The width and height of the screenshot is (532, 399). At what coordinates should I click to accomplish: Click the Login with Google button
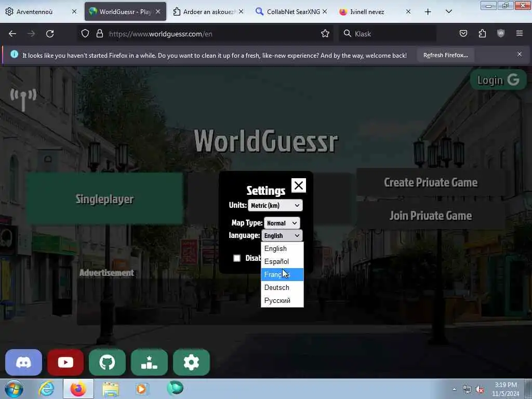coord(498,80)
